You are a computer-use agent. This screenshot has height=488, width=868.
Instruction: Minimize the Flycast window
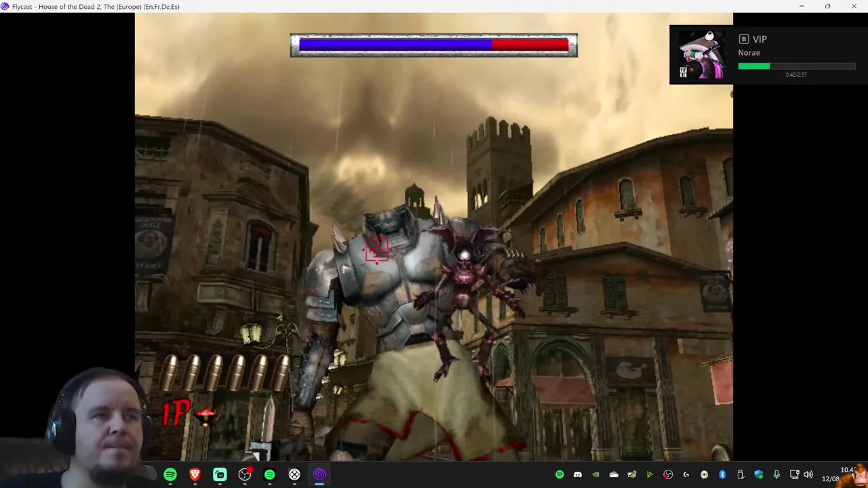pos(802,6)
